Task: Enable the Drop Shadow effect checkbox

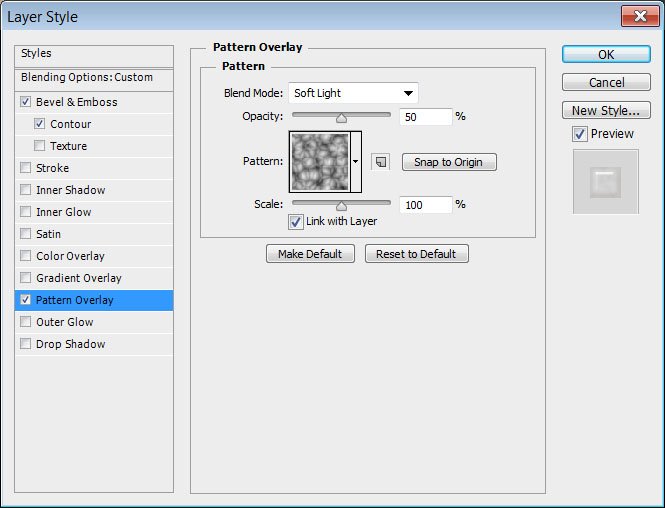Action: click(25, 344)
